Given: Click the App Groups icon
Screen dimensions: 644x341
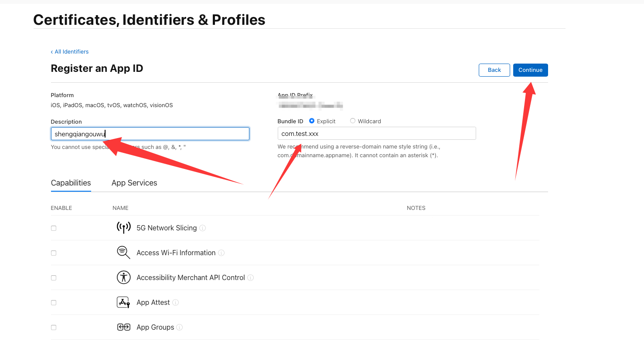Looking at the screenshot, I should click(124, 327).
